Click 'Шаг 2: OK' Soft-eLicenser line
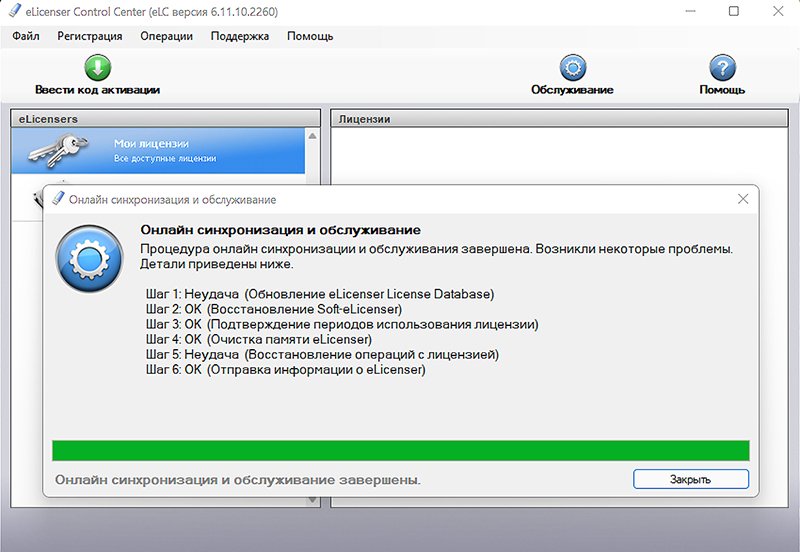 click(x=273, y=309)
